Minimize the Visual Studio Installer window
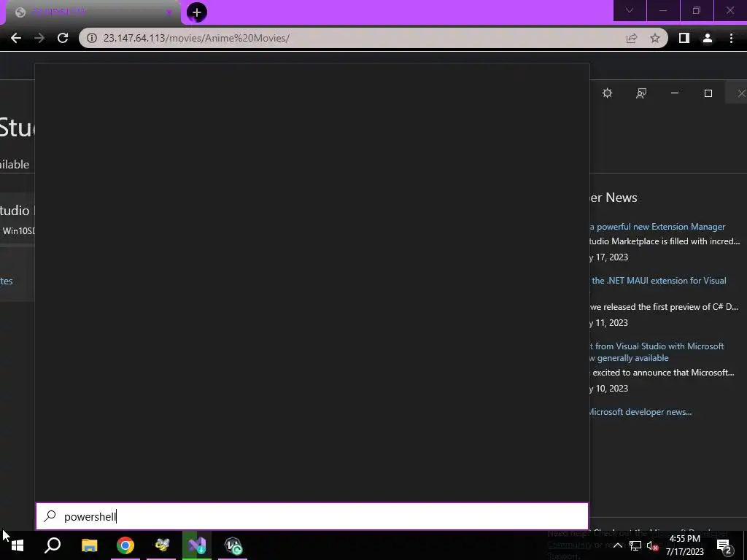Image resolution: width=747 pixels, height=560 pixels. pyautogui.click(x=675, y=93)
